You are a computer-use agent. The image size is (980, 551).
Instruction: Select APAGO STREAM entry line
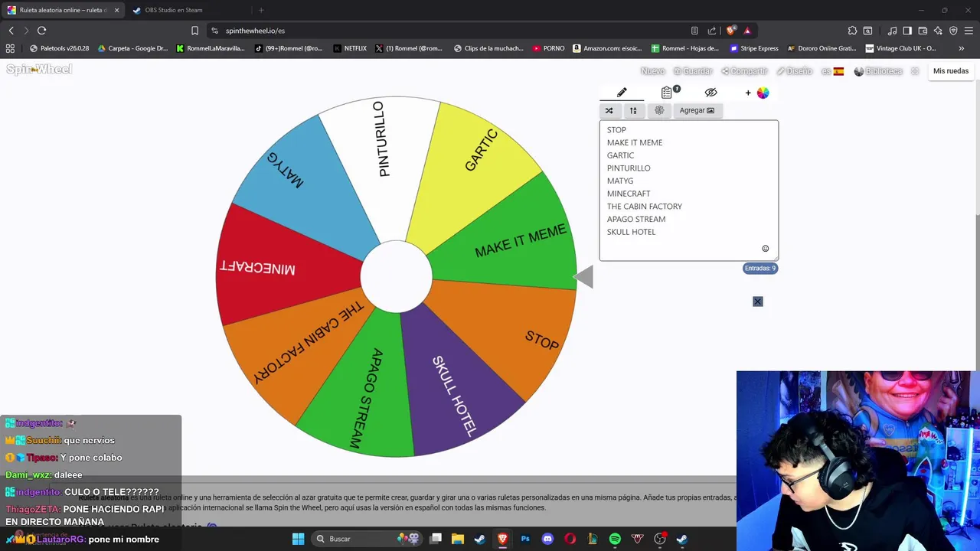point(635,219)
